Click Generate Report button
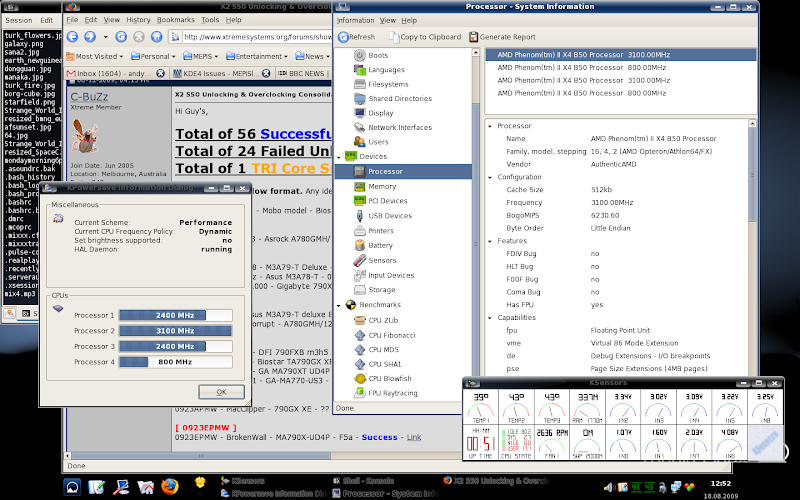800x500 pixels. (x=502, y=37)
